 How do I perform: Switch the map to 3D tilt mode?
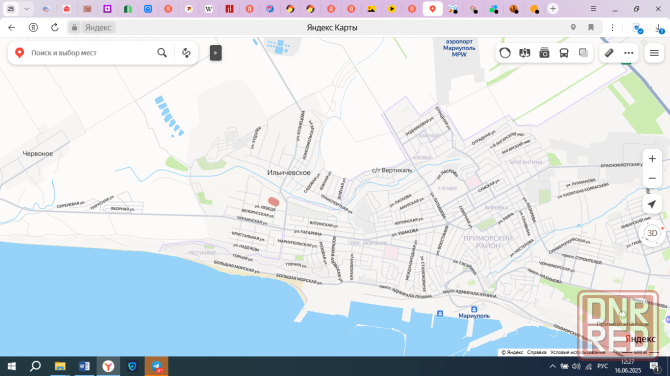652,233
